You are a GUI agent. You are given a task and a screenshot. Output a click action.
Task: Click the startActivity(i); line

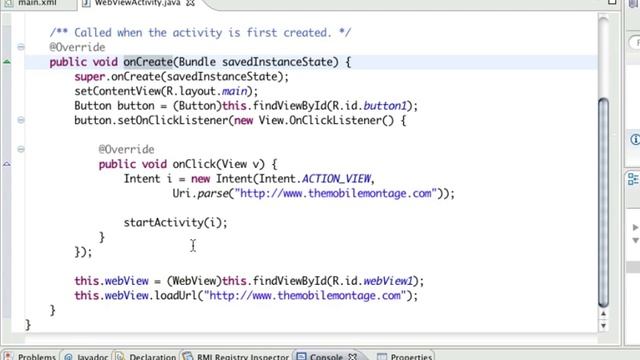176,222
